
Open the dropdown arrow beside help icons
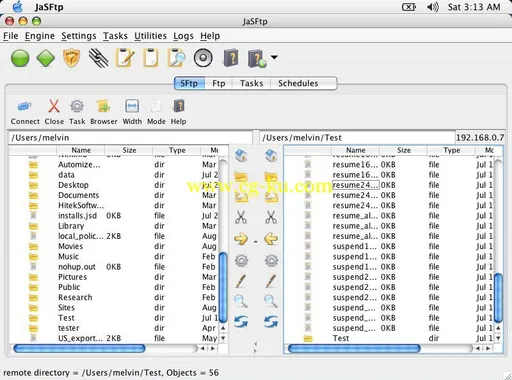point(274,57)
